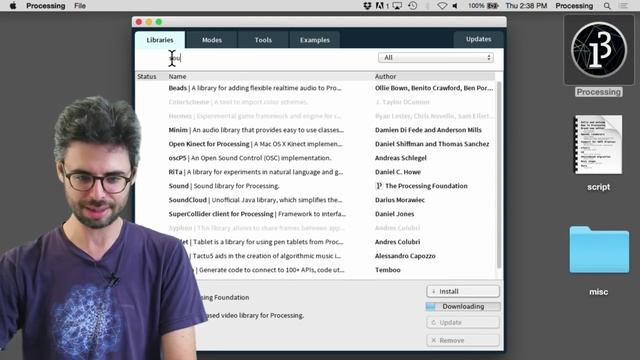Image resolution: width=640 pixels, height=360 pixels.
Task: Close the Contribution Manager window
Action: click(139, 22)
